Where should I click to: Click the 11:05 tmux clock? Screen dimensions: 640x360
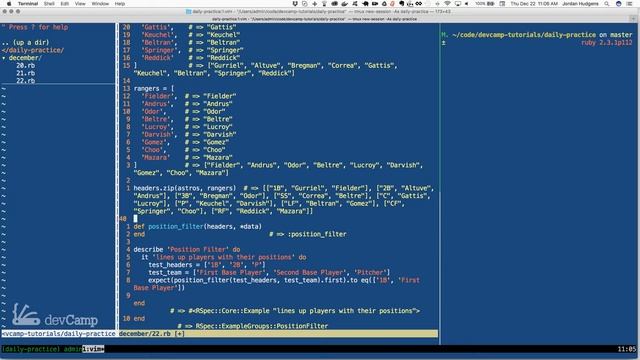pos(627,349)
